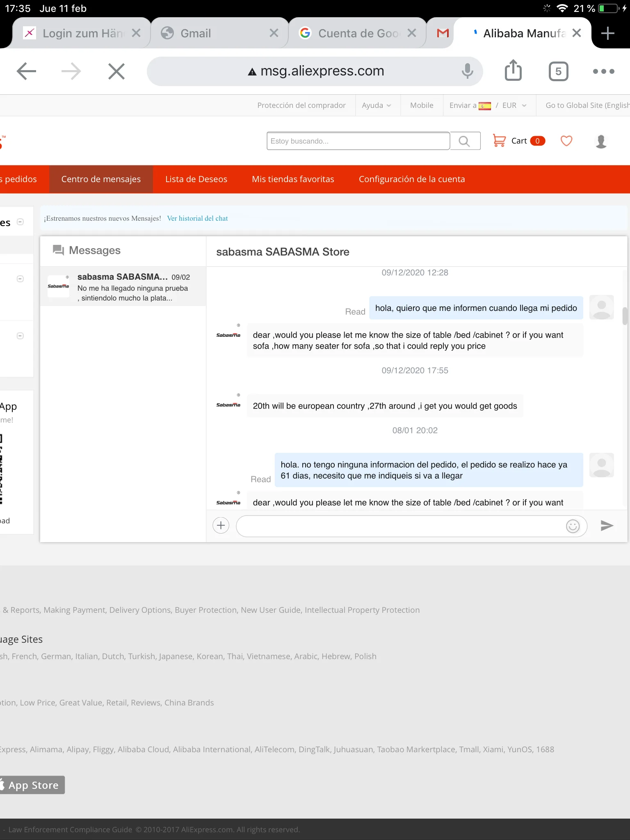Open Mis tiendas favoritas
This screenshot has height=840, width=630.
[x=293, y=179]
